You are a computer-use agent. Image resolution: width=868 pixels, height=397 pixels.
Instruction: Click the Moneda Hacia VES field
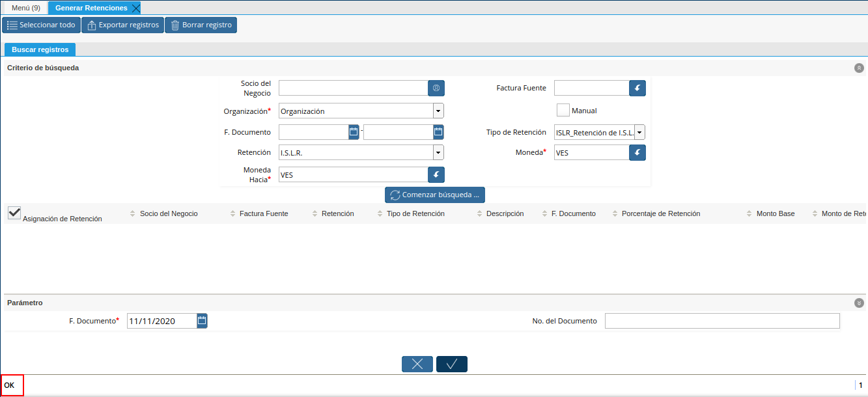coord(353,174)
